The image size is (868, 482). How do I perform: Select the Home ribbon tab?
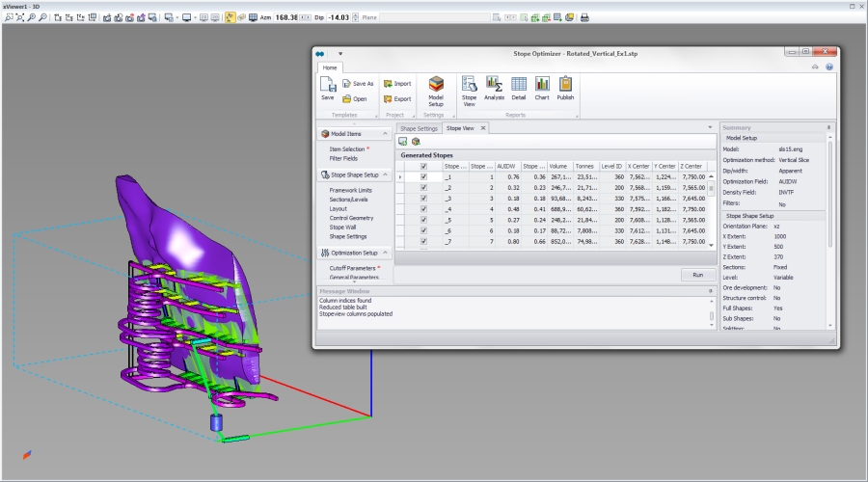(x=330, y=67)
